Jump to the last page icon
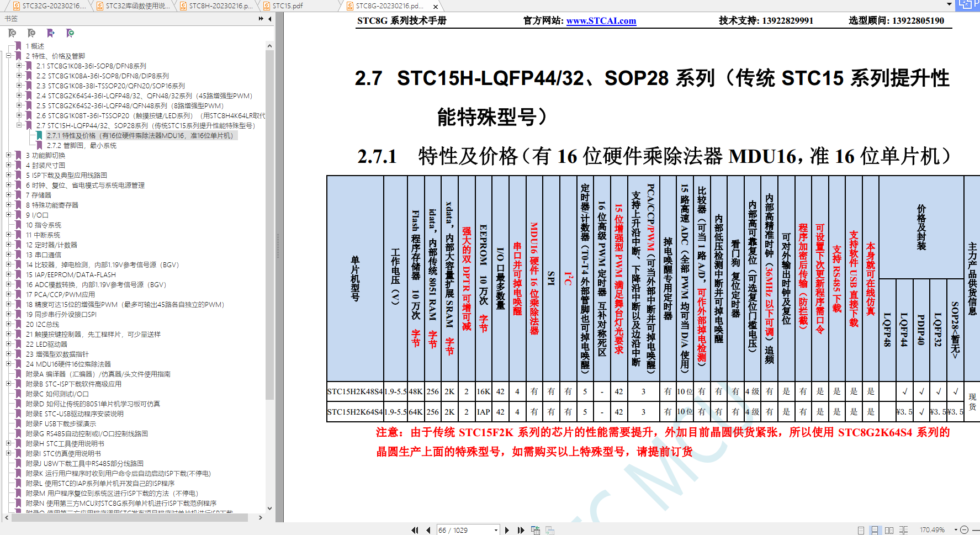The width and height of the screenshot is (980, 535). pyautogui.click(x=521, y=530)
